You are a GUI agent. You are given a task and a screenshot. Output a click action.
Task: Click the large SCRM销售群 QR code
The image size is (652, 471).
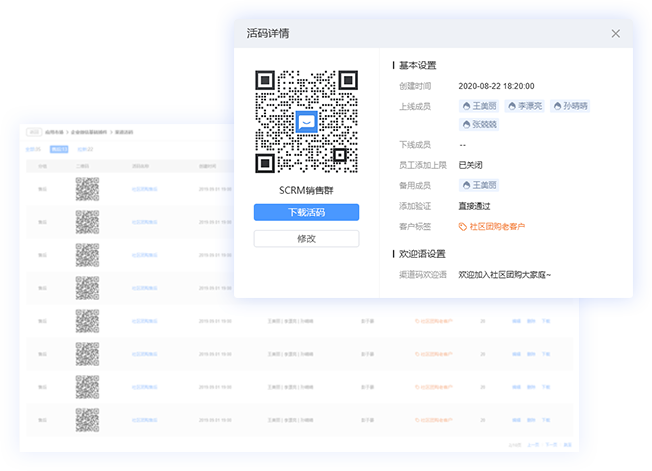pos(306,121)
